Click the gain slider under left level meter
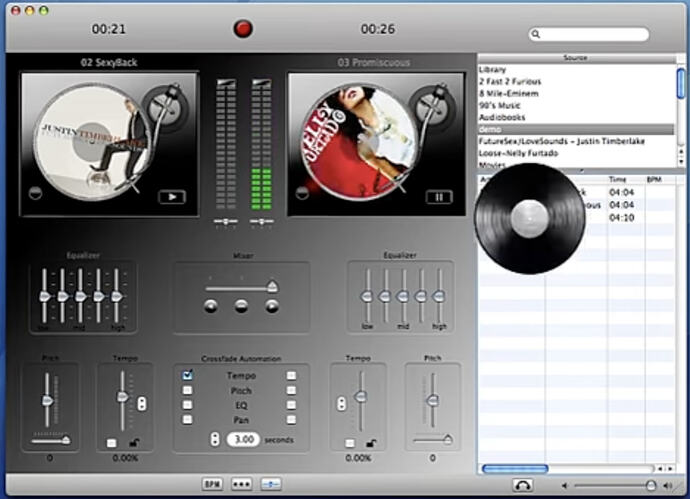 [226, 221]
